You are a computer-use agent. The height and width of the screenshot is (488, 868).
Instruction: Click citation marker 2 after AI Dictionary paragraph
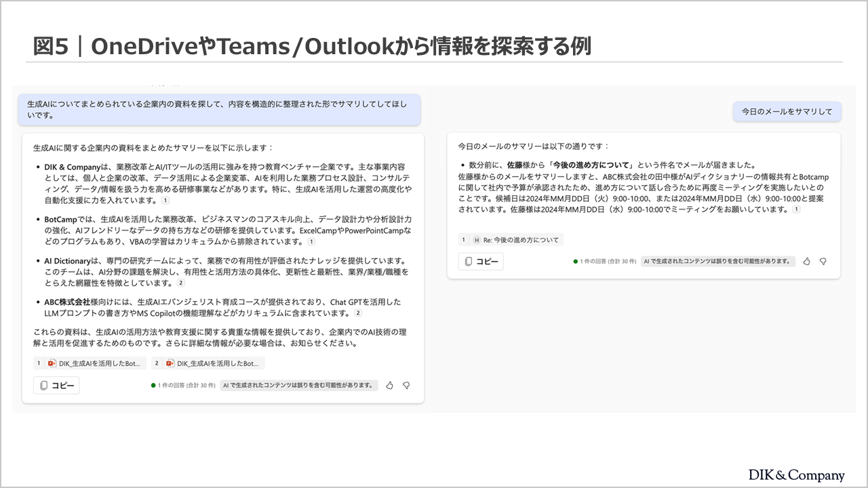pyautogui.click(x=181, y=283)
